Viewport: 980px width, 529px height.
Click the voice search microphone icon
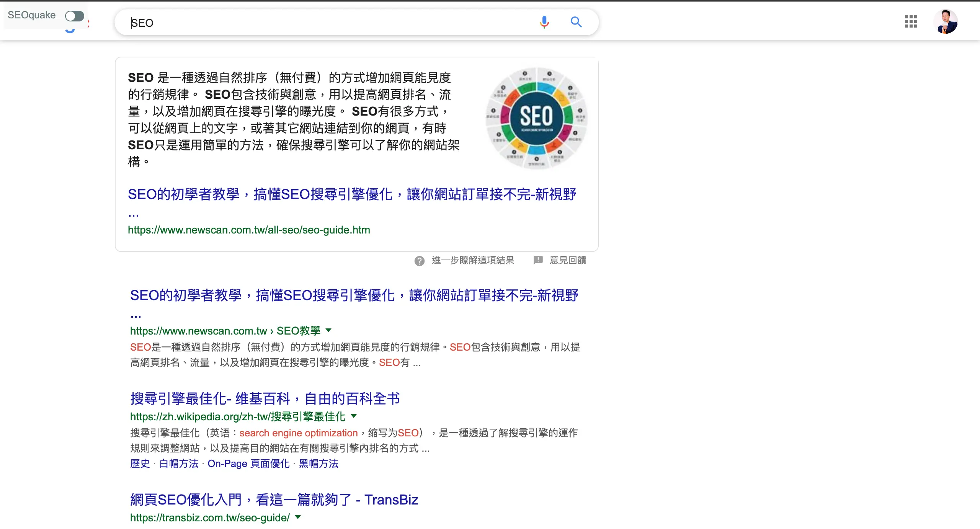[x=544, y=22]
